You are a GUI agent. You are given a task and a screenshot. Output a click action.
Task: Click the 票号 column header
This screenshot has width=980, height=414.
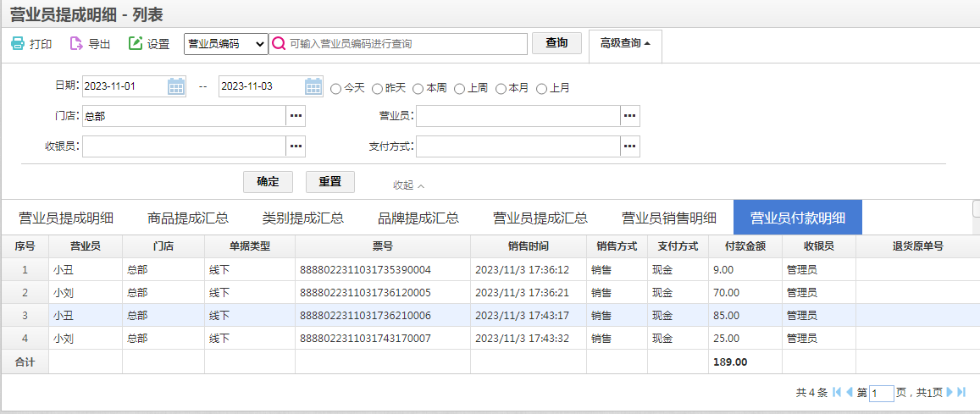click(x=383, y=246)
